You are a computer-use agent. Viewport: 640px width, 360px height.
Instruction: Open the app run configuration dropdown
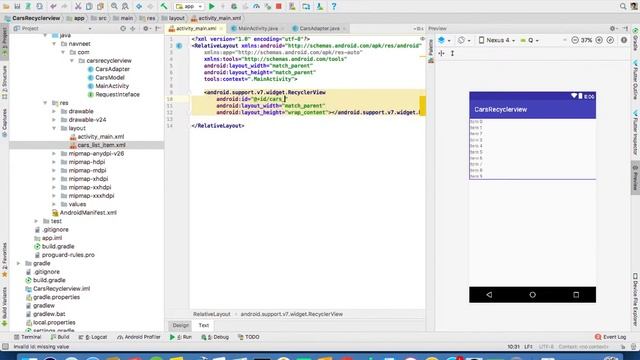(189, 7)
